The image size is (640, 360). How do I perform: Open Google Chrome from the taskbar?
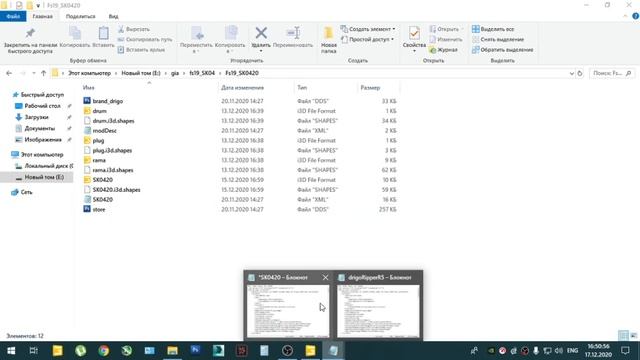tap(104, 351)
